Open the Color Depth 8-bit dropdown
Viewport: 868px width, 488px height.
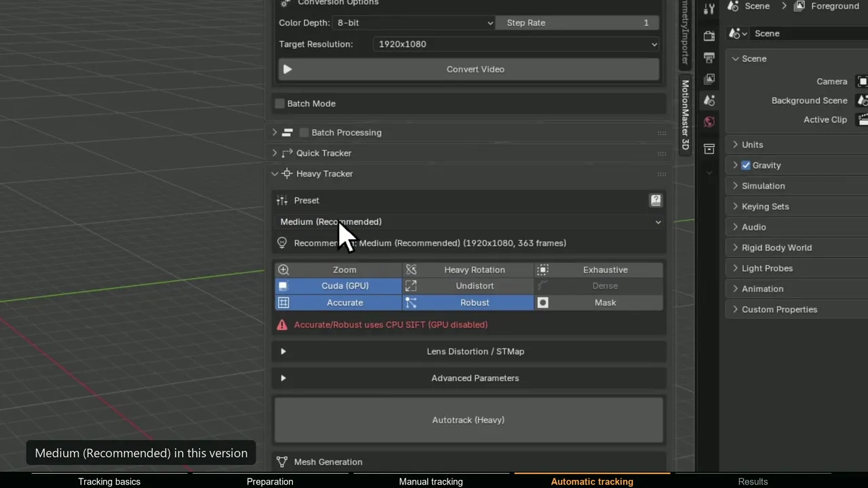(414, 22)
